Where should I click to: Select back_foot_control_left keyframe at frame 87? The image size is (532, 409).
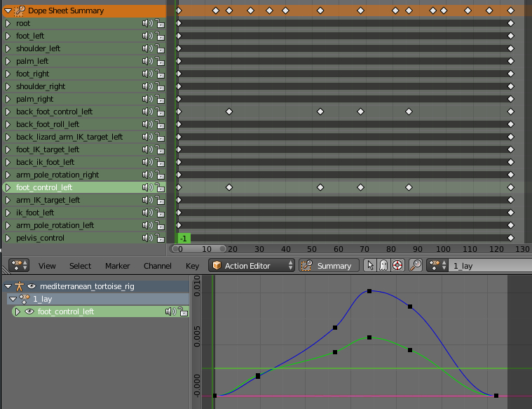click(409, 112)
